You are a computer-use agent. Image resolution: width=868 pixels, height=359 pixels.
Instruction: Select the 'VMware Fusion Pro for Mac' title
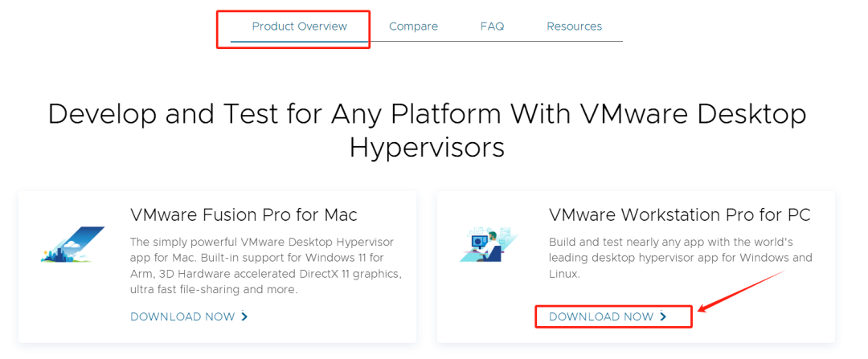point(244,215)
